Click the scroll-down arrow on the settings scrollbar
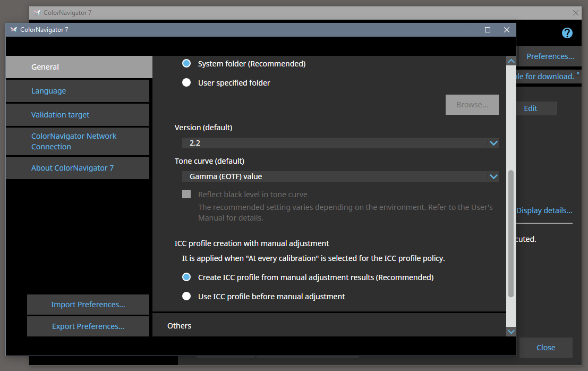588x371 pixels. pos(510,331)
